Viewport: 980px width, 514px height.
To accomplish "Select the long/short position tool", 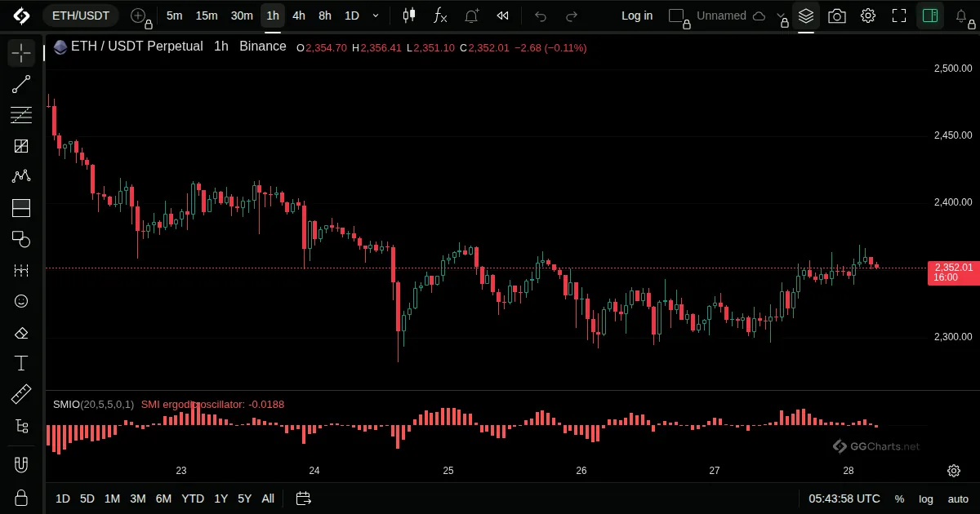I will click(21, 208).
